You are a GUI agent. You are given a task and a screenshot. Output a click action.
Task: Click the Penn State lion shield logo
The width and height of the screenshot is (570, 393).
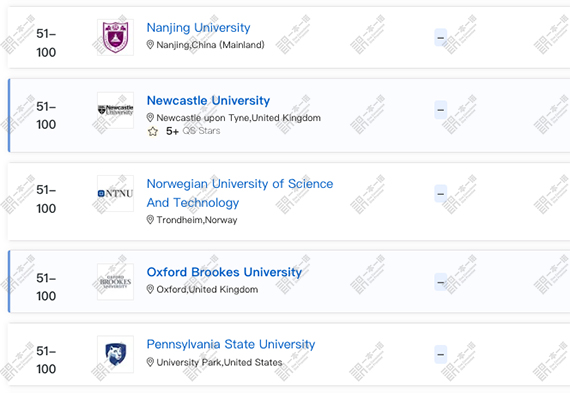[x=115, y=354]
